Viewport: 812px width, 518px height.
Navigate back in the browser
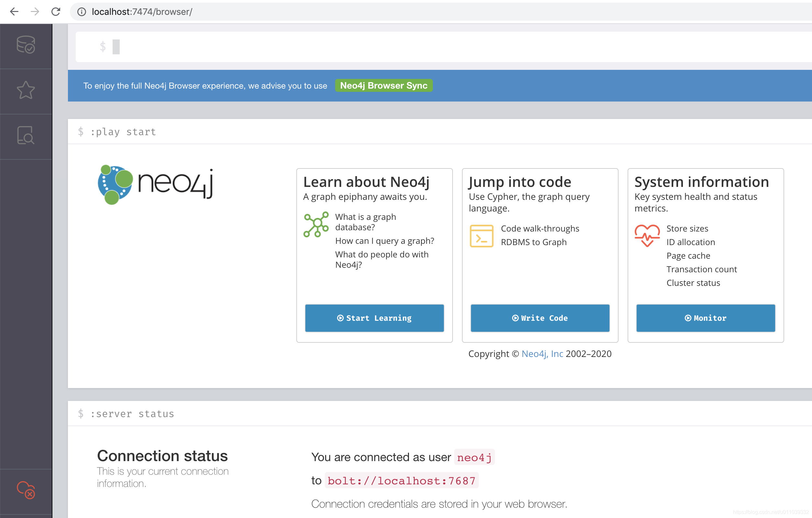(14, 11)
